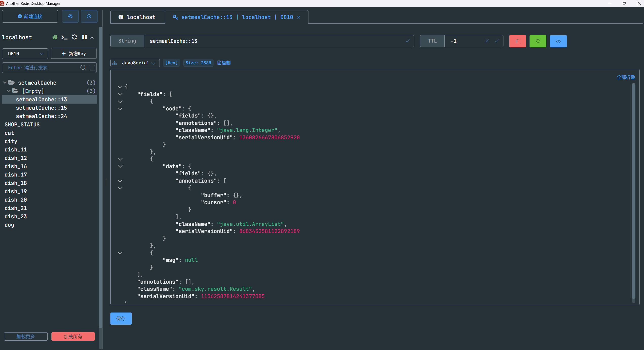The width and height of the screenshot is (644, 350).
Task: Open the command log clock button
Action: [89, 16]
